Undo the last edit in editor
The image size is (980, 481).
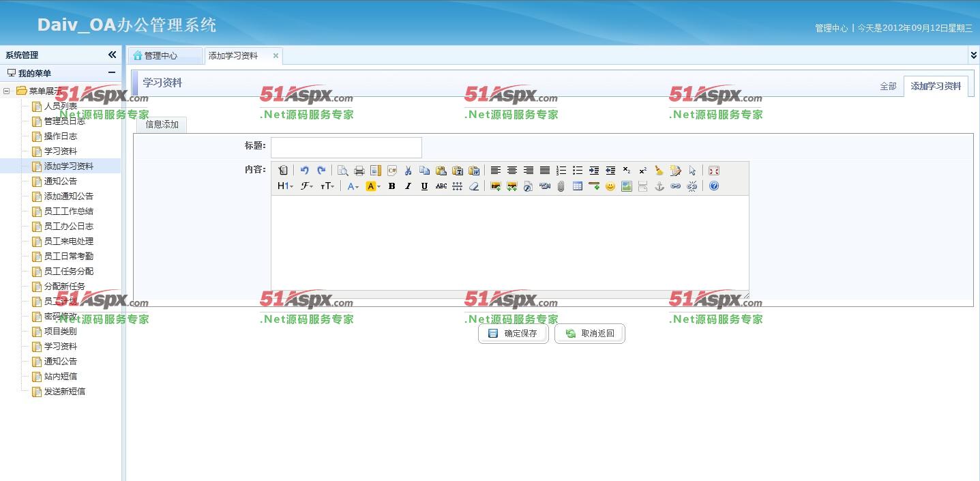pyautogui.click(x=305, y=171)
